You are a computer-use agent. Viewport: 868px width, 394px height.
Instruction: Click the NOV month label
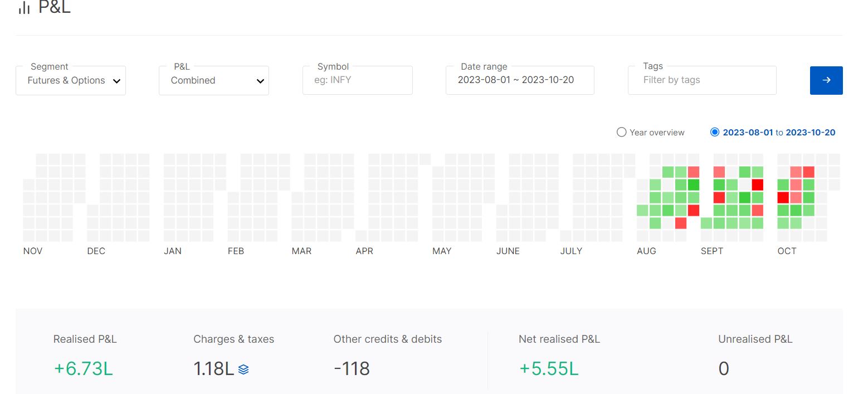[33, 251]
